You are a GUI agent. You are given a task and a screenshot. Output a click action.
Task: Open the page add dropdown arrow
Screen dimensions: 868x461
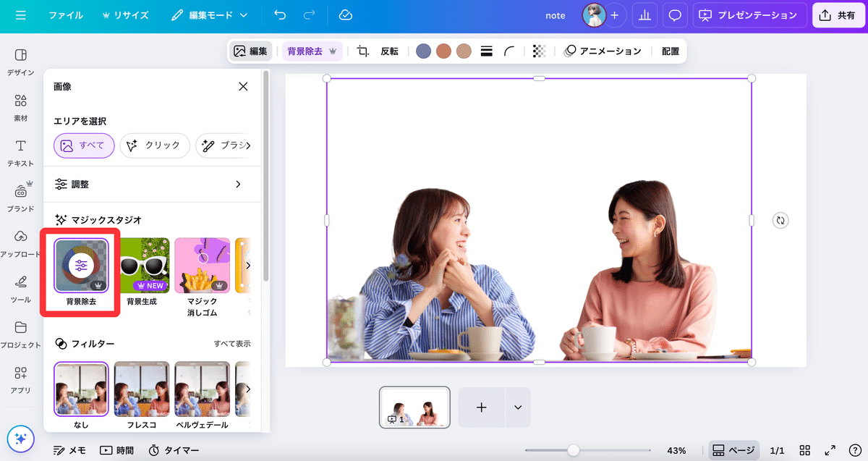pos(517,407)
